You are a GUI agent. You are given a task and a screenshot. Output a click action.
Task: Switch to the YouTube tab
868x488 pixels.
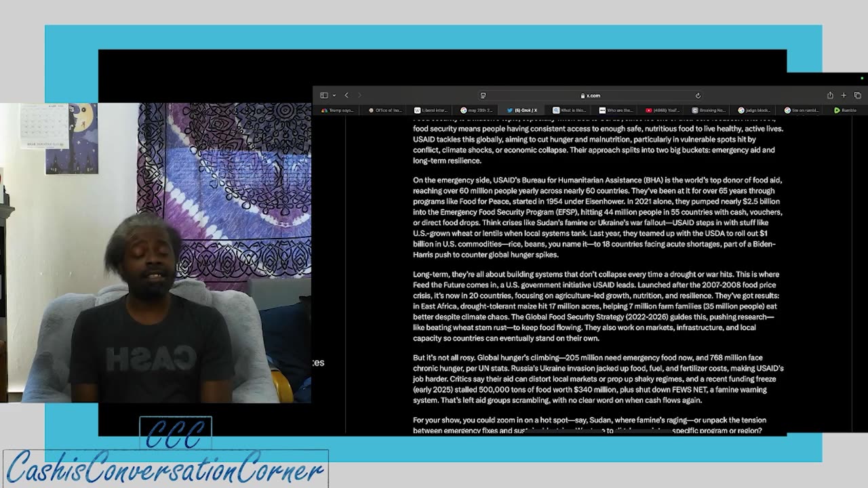click(x=663, y=110)
